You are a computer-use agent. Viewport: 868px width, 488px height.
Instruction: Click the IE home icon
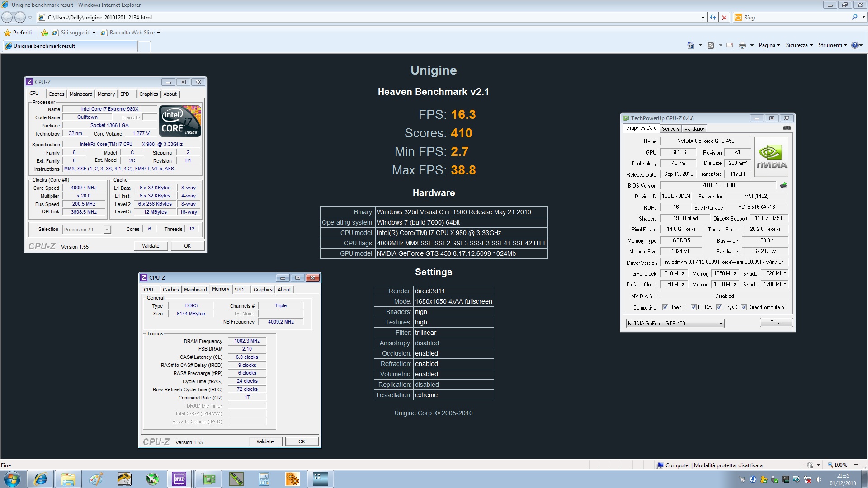[690, 45]
